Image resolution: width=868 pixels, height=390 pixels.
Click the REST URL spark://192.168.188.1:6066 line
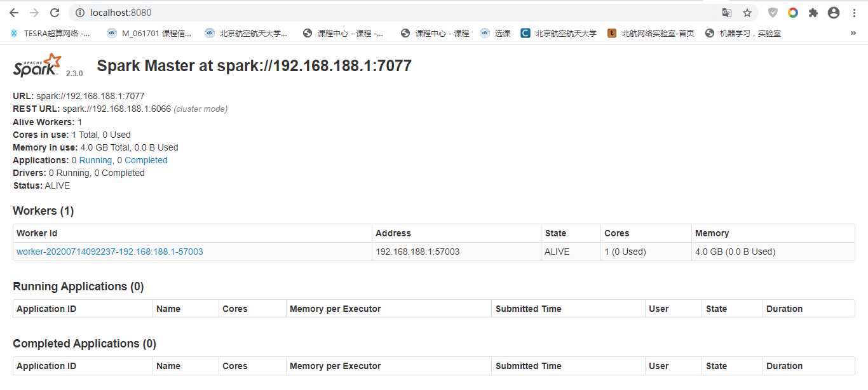pyautogui.click(x=120, y=109)
